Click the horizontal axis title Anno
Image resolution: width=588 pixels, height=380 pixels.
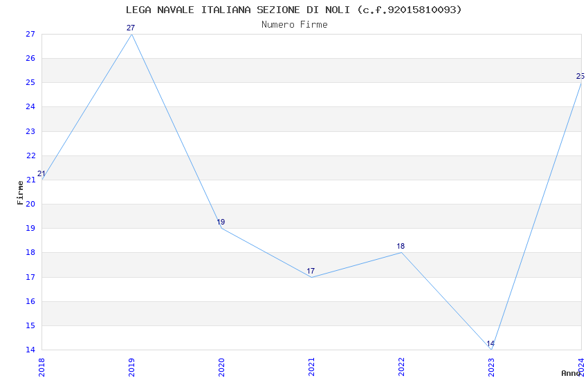coord(571,373)
